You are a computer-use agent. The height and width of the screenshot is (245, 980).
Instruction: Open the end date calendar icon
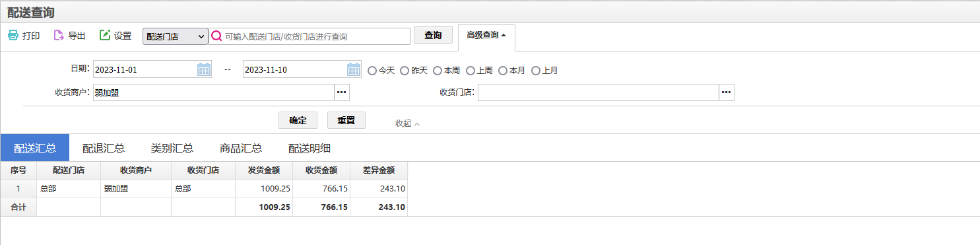click(354, 69)
